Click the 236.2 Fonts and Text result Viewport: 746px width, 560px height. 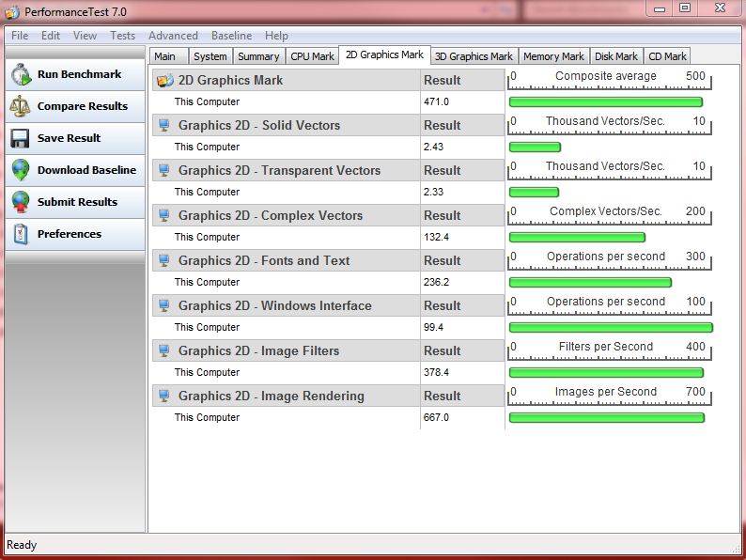(x=436, y=282)
